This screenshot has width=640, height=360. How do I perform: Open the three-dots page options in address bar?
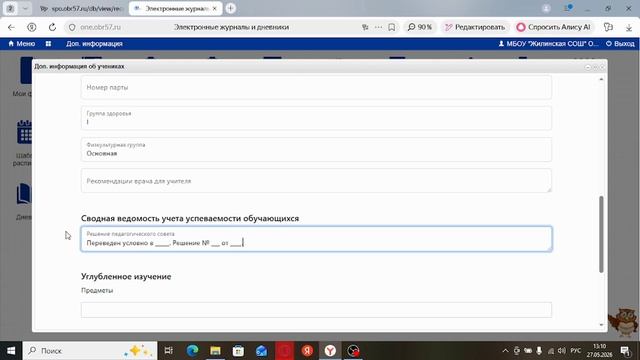click(378, 27)
